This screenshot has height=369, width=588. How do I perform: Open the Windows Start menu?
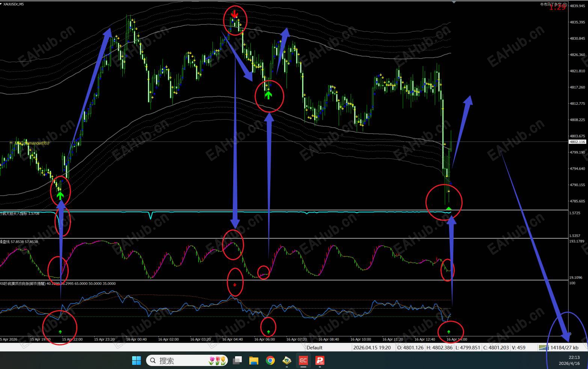pos(136,361)
